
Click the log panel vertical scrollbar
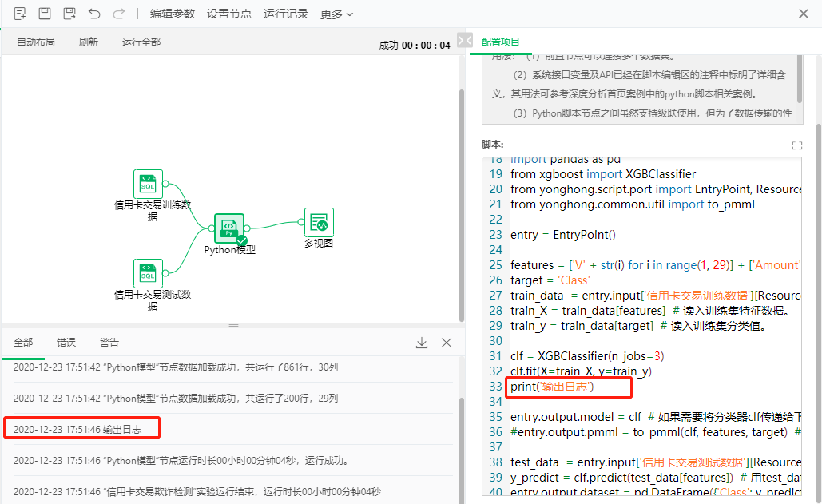[462, 450]
